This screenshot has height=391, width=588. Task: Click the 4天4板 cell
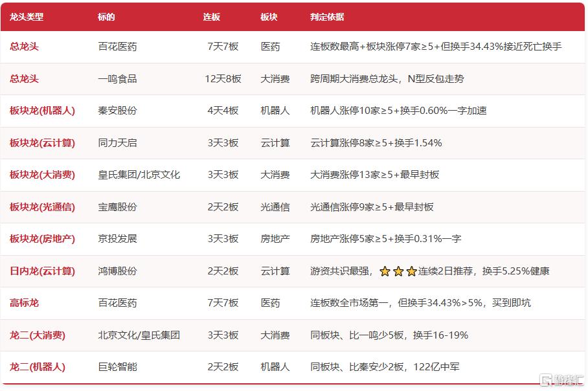point(223,111)
